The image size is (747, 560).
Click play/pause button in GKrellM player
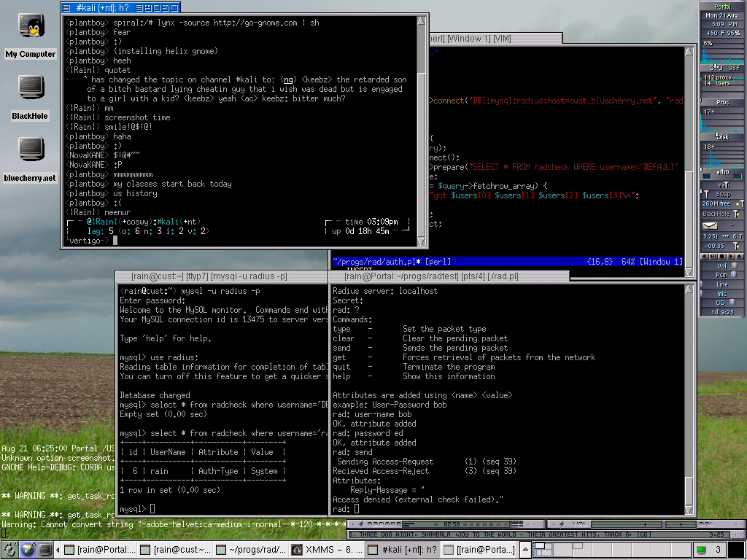click(713, 256)
